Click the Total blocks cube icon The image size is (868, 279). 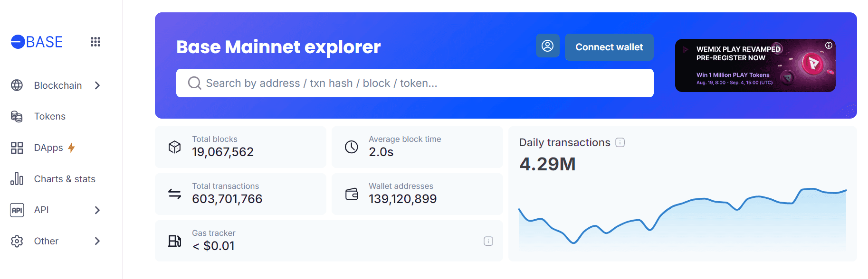click(175, 147)
